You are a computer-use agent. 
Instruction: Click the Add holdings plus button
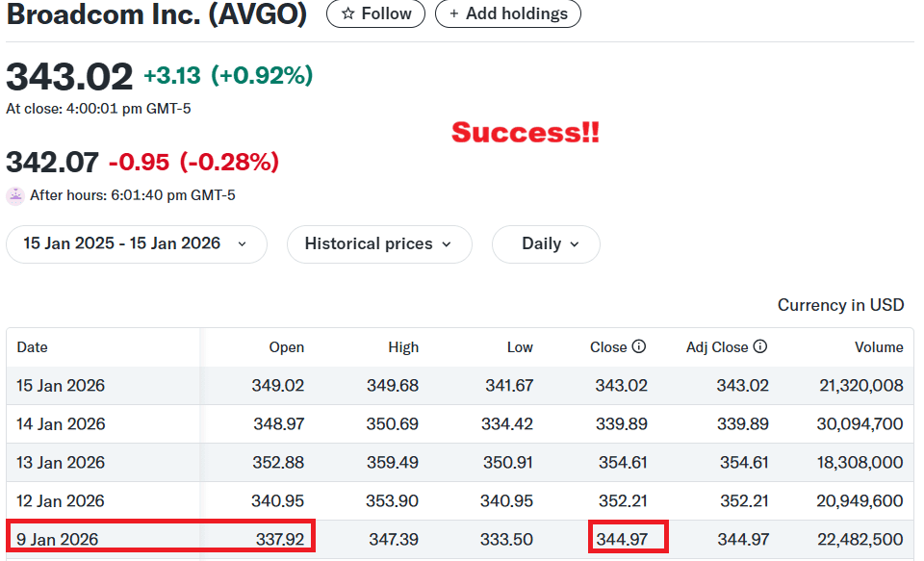click(x=507, y=13)
